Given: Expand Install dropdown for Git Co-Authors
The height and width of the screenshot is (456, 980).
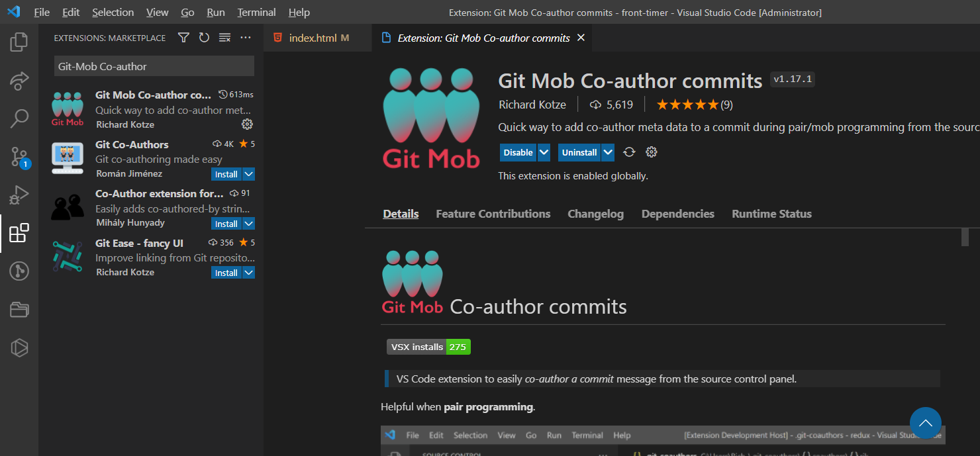Looking at the screenshot, I should click(249, 174).
